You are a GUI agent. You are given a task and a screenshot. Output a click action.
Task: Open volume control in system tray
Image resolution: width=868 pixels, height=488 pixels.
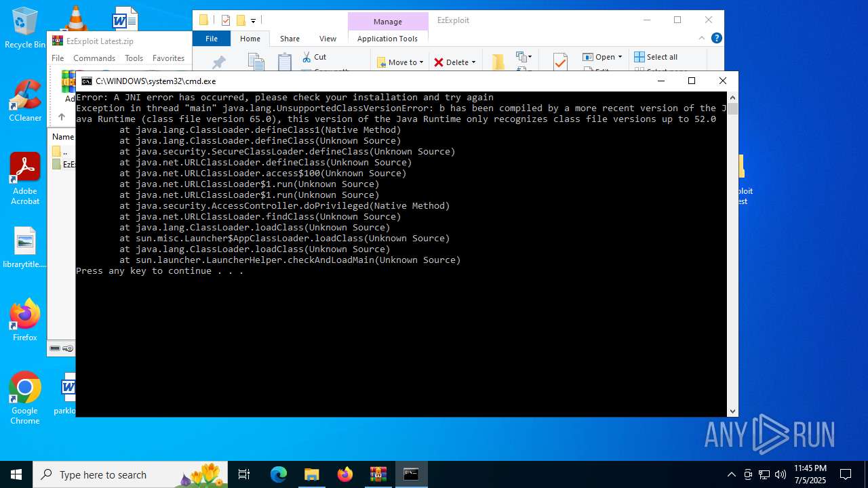(781, 474)
